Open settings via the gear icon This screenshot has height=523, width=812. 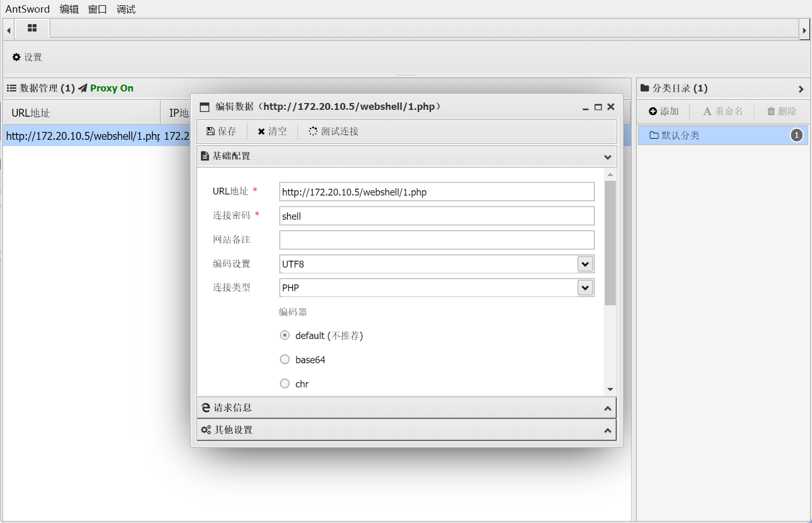(16, 57)
